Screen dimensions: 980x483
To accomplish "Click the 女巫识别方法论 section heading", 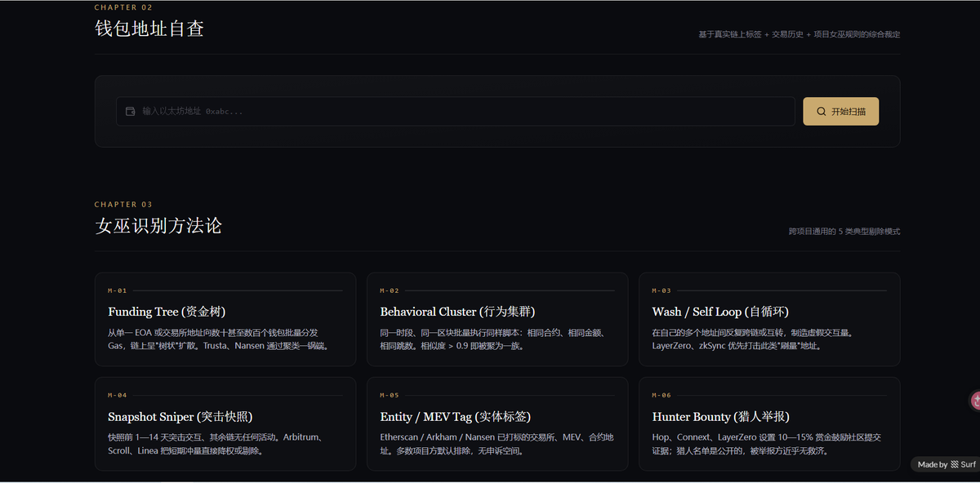I will coord(158,226).
